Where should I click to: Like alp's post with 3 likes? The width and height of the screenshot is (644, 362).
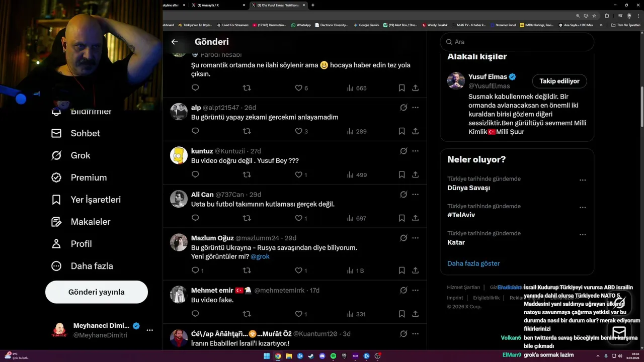tap(301, 131)
